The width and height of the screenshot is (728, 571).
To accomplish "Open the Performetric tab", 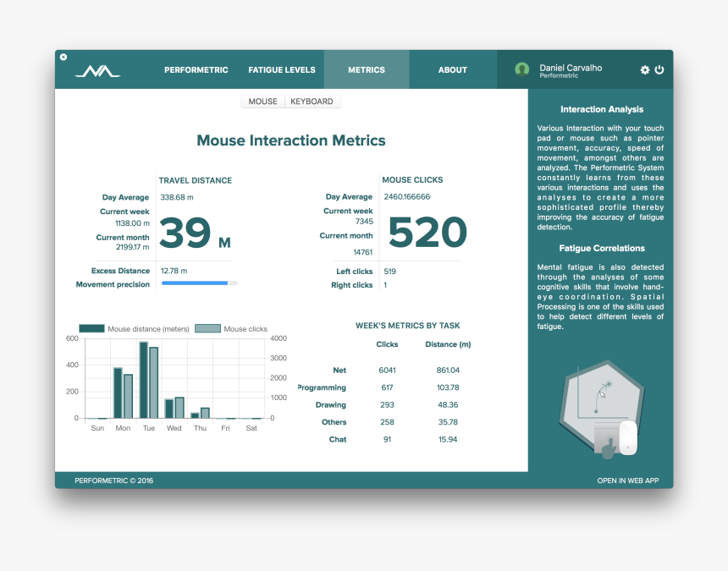I will click(196, 70).
